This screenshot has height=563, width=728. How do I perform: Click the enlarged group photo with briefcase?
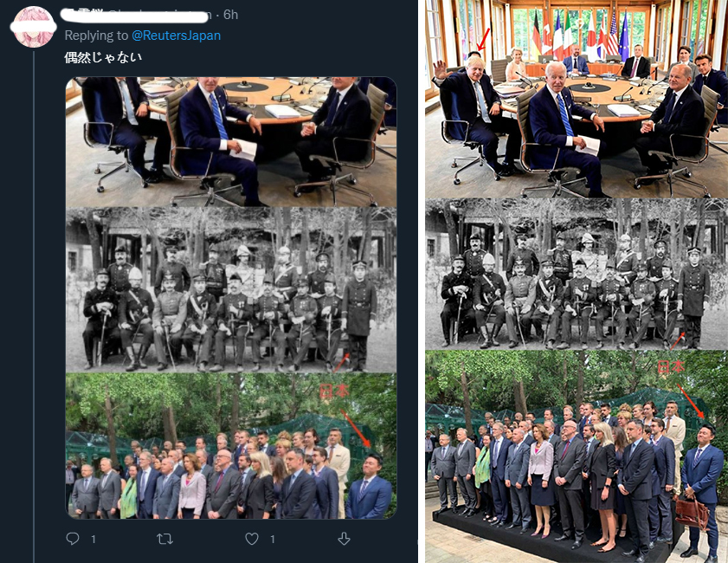click(x=577, y=456)
